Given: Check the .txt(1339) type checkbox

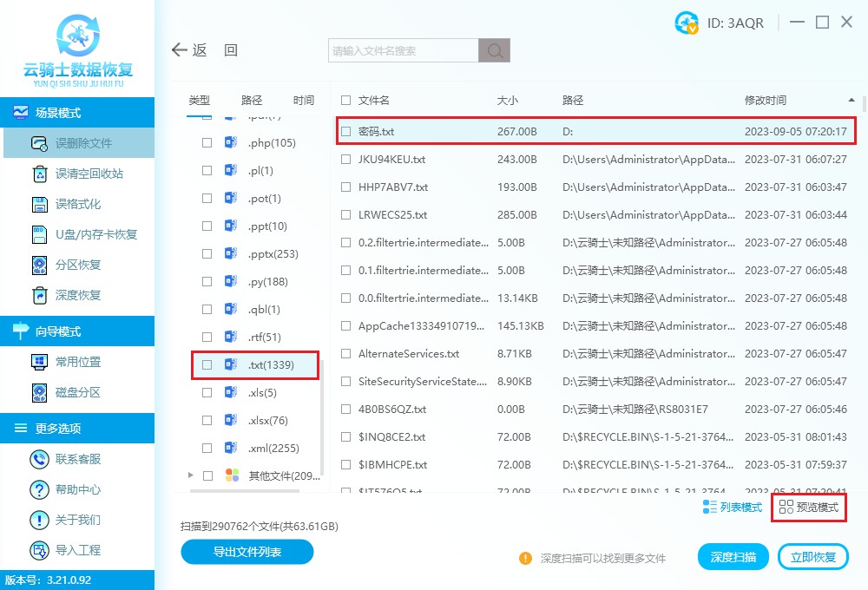Looking at the screenshot, I should [207, 364].
